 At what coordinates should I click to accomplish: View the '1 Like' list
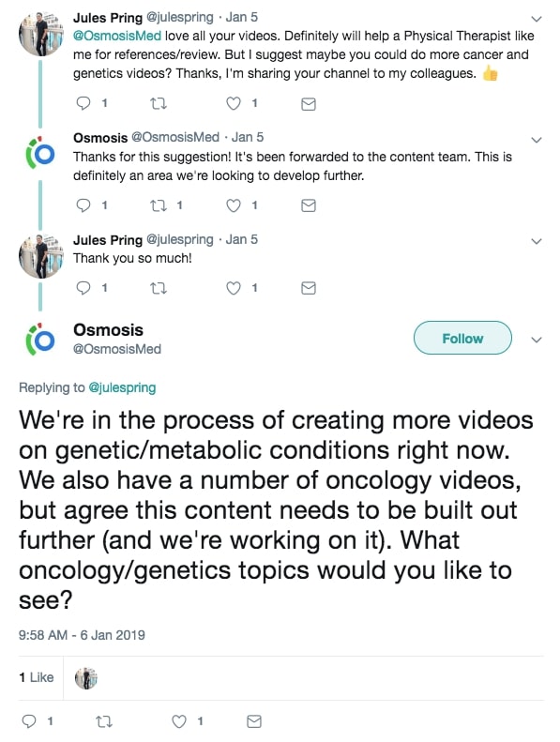coord(37,677)
